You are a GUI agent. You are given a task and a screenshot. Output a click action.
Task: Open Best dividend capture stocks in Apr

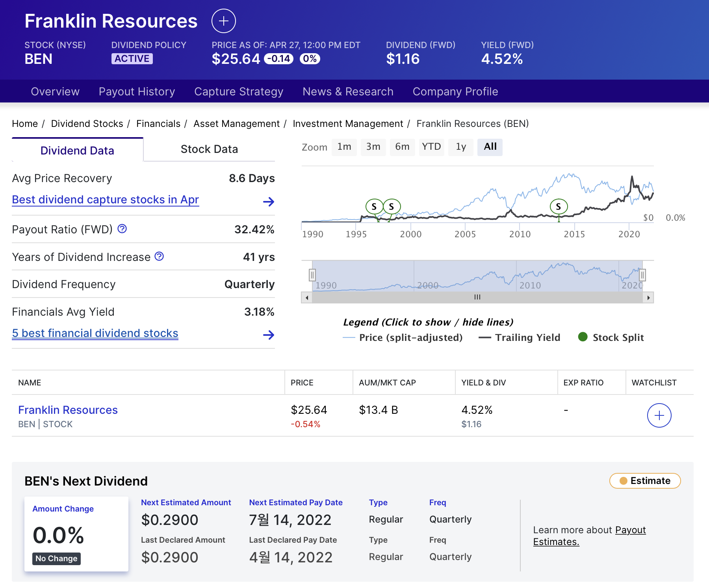(x=106, y=200)
